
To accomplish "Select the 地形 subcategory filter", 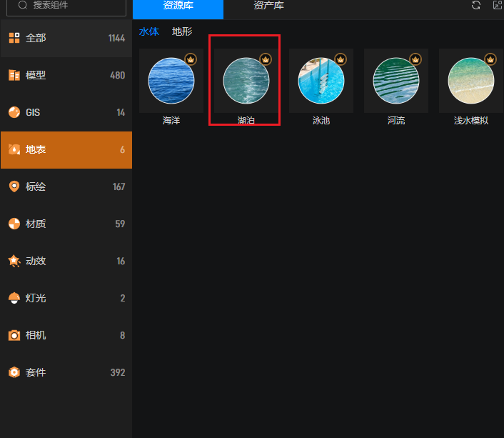I will (182, 31).
